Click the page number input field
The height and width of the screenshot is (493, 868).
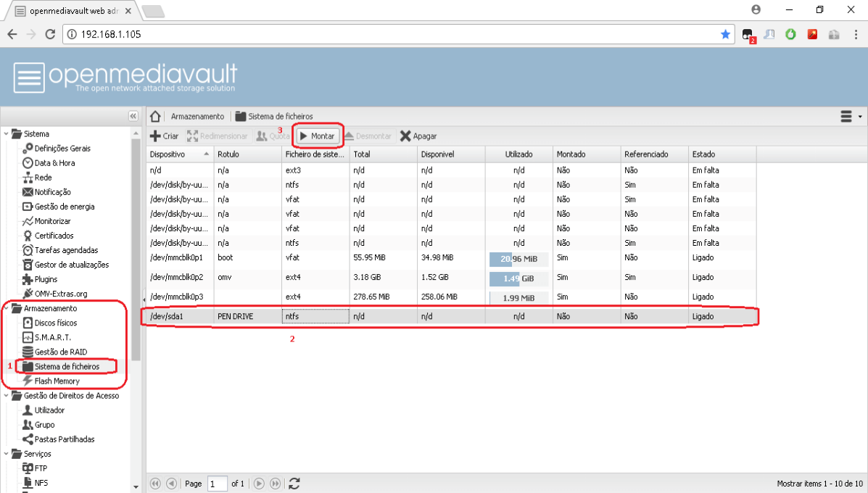coord(217,484)
